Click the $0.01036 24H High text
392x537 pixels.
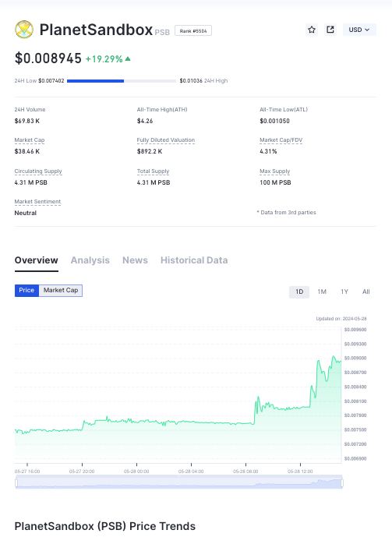point(203,81)
